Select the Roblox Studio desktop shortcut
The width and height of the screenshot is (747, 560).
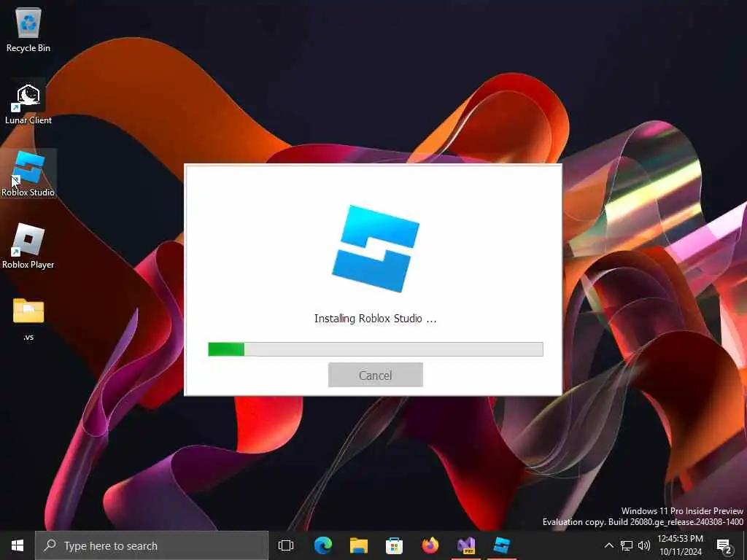(x=28, y=174)
